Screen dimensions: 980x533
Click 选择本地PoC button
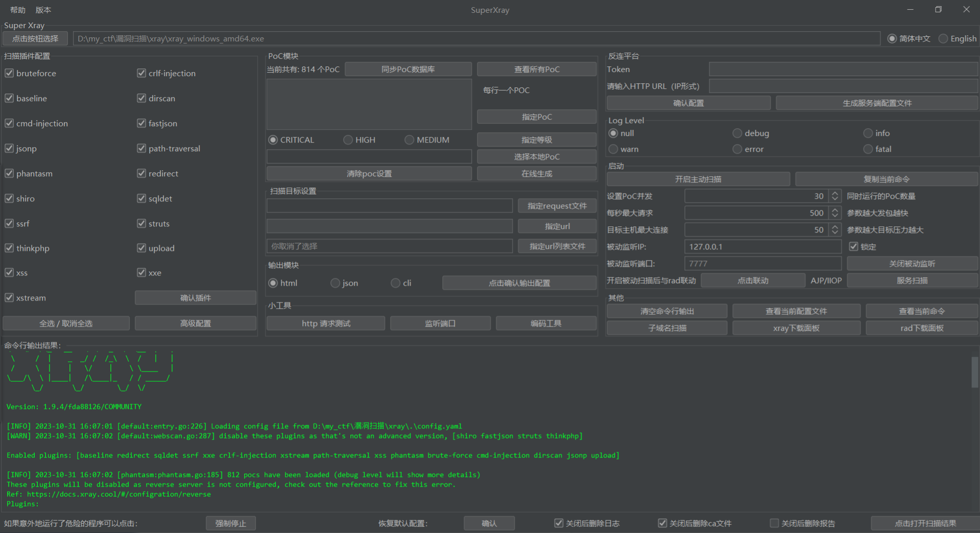(537, 157)
